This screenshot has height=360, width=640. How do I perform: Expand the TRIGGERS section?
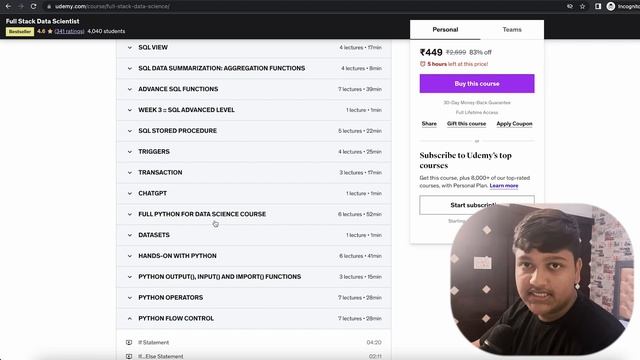click(253, 151)
